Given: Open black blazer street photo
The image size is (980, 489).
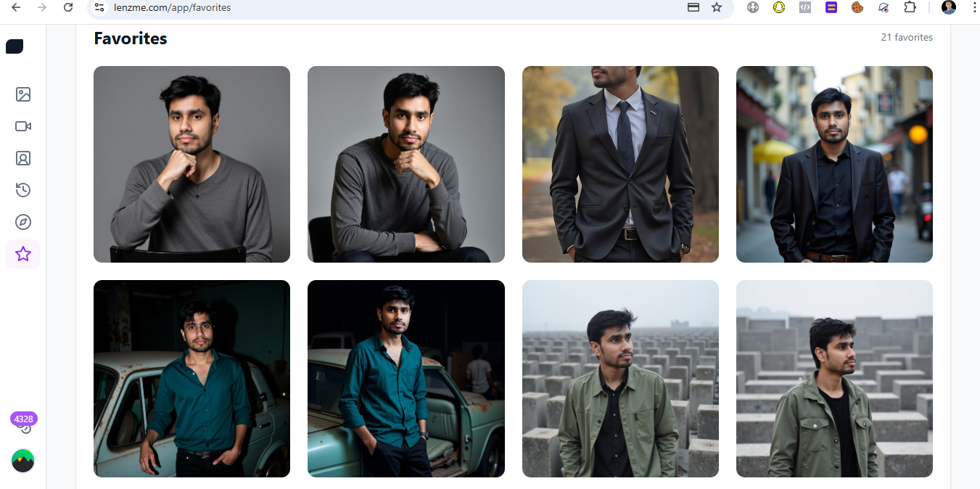Looking at the screenshot, I should 834,164.
